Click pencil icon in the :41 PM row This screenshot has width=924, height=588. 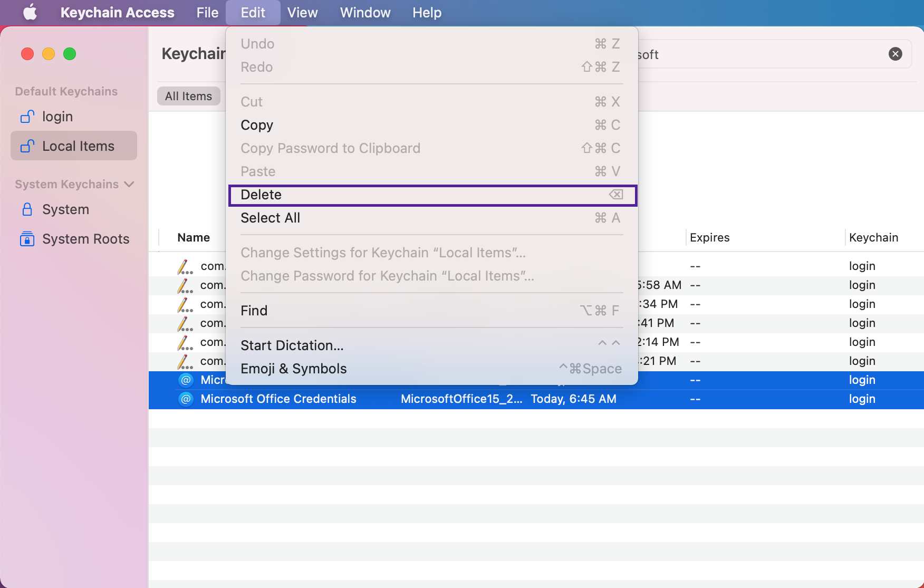pyautogui.click(x=185, y=324)
